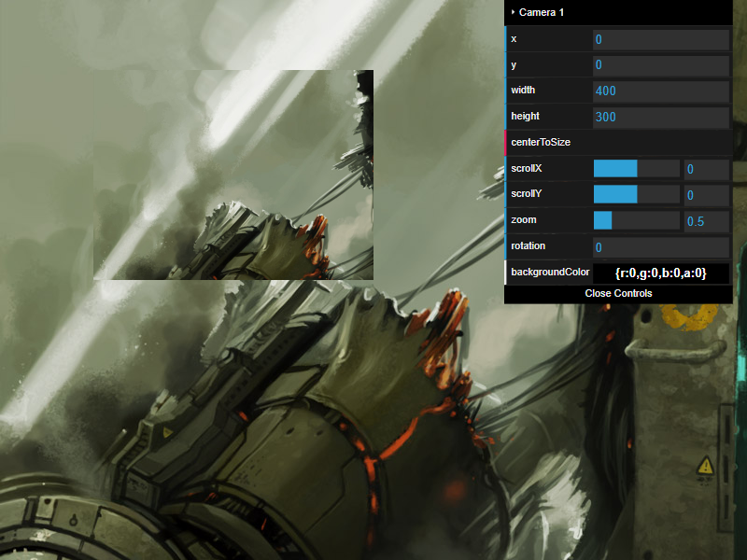Click Close Controls at panel bottom
This screenshot has width=747, height=560.
620,292
